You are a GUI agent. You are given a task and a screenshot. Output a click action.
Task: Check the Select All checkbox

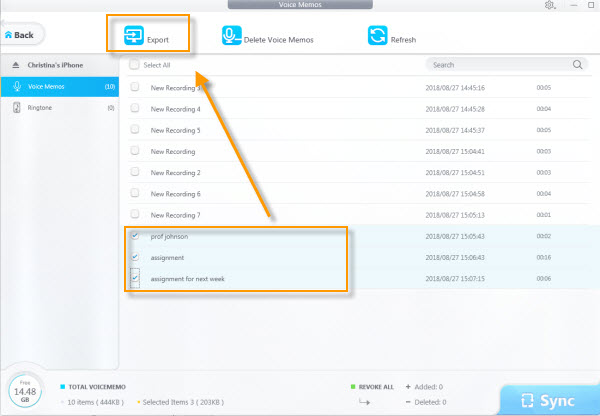pos(135,65)
